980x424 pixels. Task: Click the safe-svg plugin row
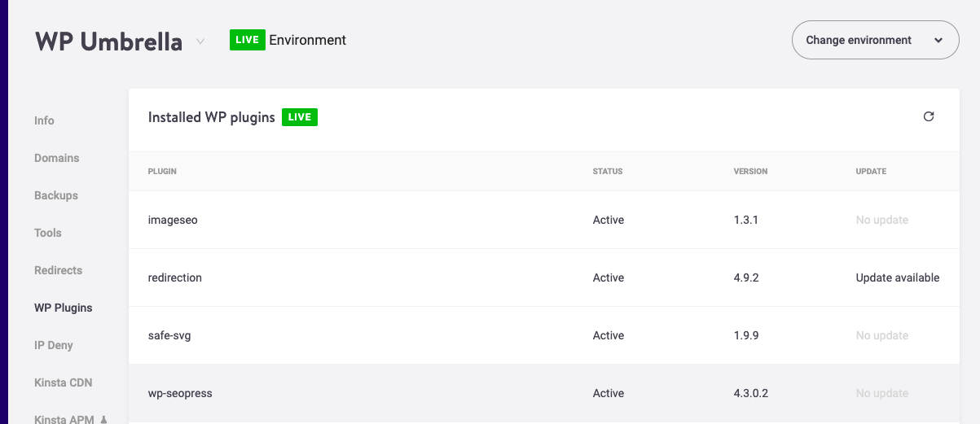[544, 335]
